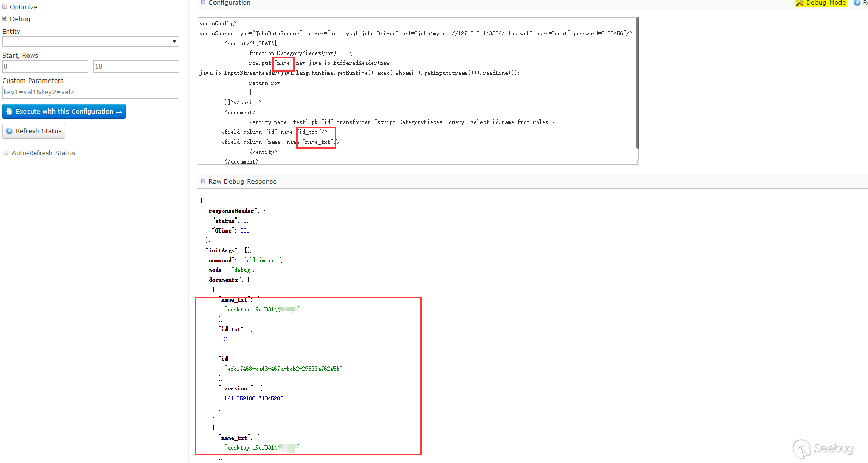Image resolution: width=868 pixels, height=463 pixels.
Task: Click the documents key in response
Action: (224, 280)
